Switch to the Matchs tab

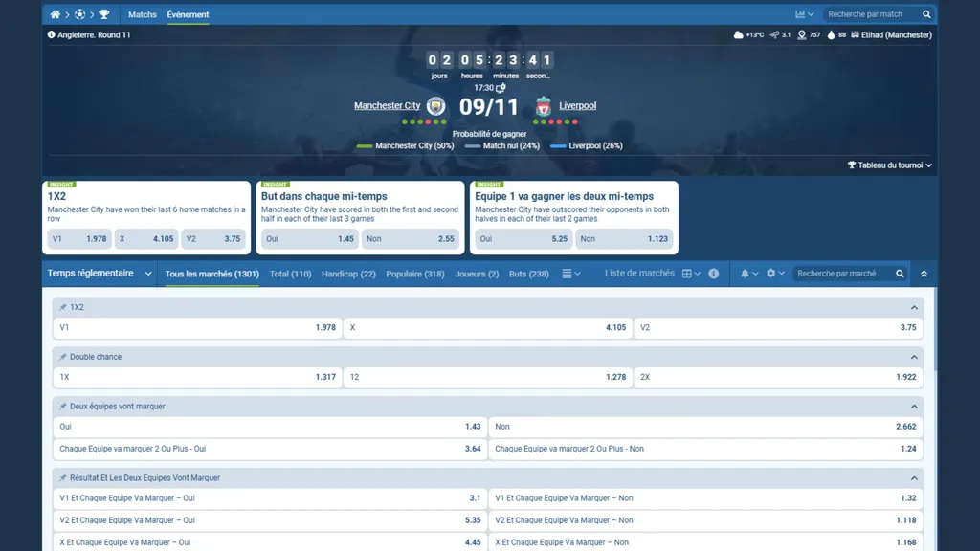point(143,14)
